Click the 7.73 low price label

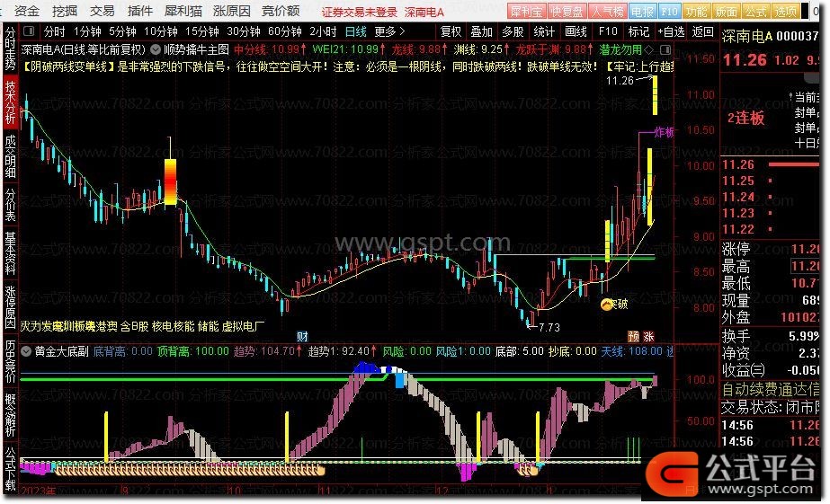[x=549, y=327]
